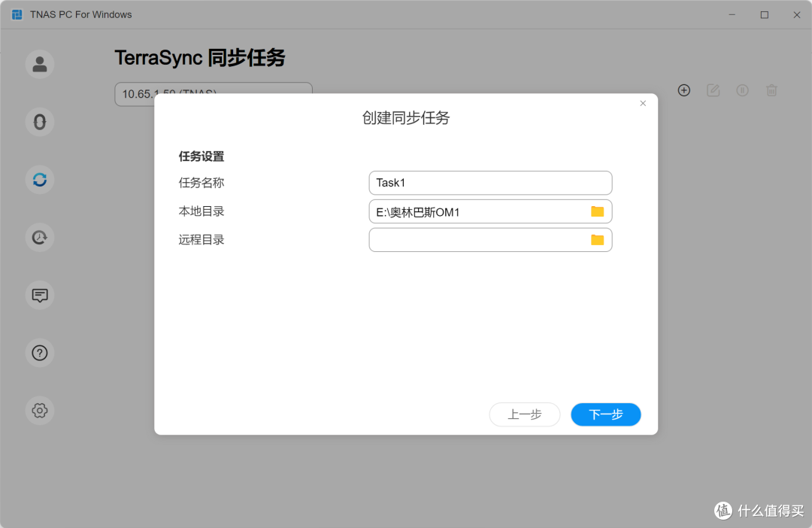Close the 创建同步任务 dialog

pyautogui.click(x=643, y=103)
